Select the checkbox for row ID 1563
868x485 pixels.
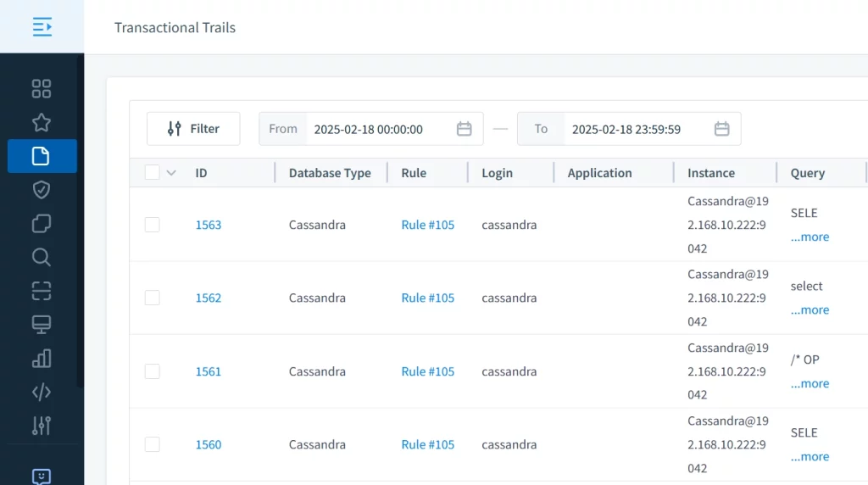tap(153, 225)
